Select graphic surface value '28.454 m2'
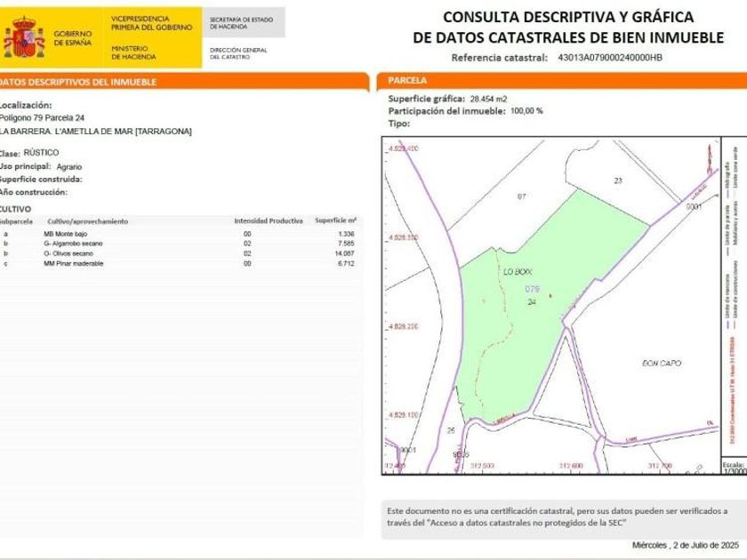The image size is (747, 560). point(488,99)
